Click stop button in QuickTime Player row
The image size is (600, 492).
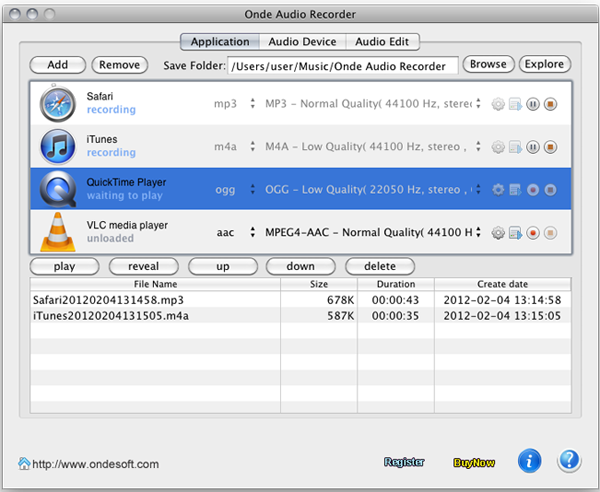click(x=550, y=190)
